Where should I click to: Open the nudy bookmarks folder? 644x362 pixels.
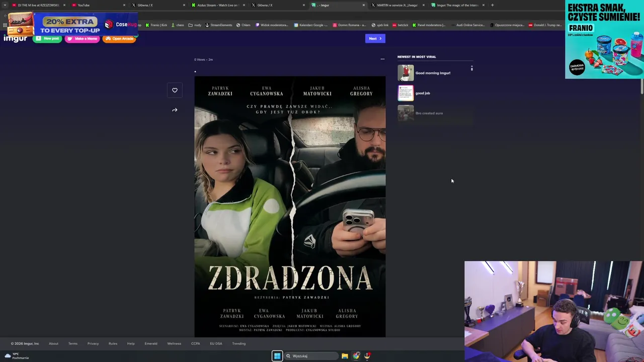tap(195, 25)
